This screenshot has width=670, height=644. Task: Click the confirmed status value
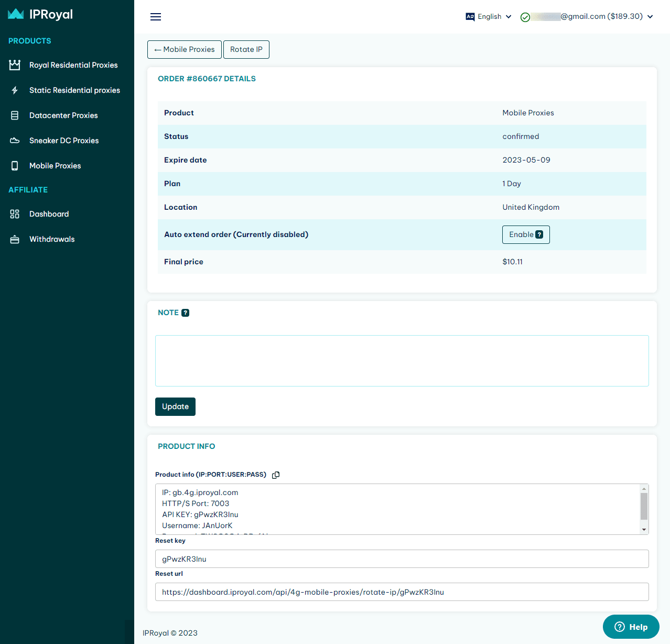(521, 136)
